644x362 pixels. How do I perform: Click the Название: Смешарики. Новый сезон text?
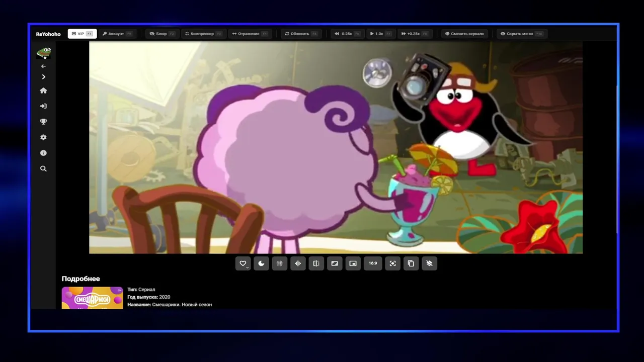[x=170, y=305]
